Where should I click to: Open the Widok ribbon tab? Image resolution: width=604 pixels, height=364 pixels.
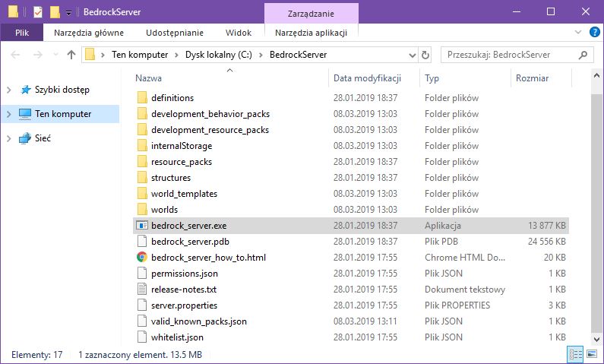(239, 33)
